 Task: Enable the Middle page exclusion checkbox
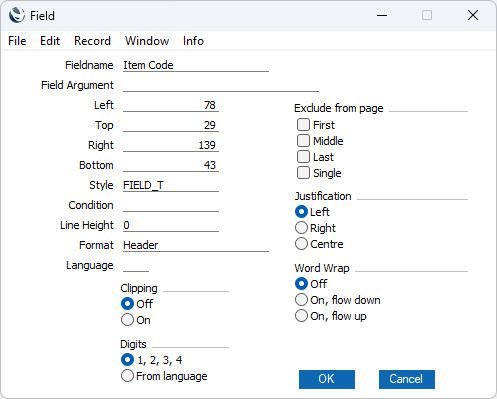[303, 141]
